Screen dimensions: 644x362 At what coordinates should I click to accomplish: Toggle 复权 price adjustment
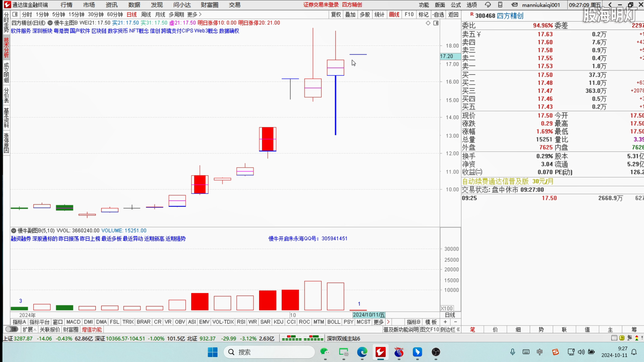click(x=336, y=15)
